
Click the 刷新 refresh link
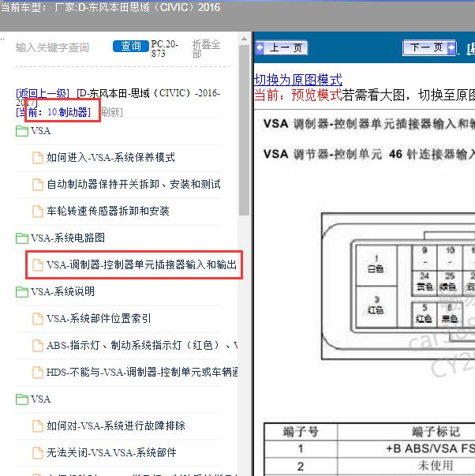(x=112, y=113)
